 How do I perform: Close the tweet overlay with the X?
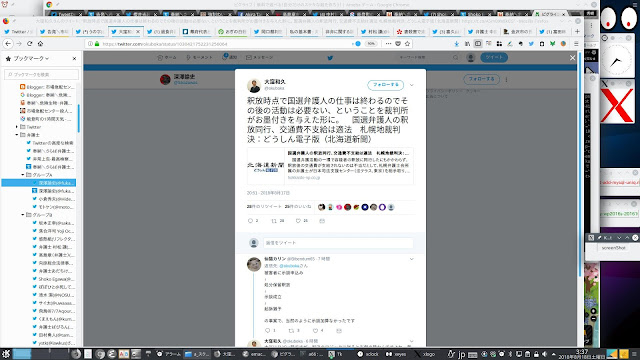click(572, 58)
